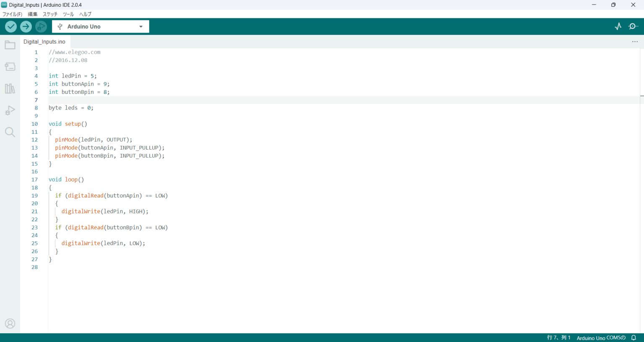The image size is (644, 342).
Task: Show notifications via the bell icon
Action: 634,338
